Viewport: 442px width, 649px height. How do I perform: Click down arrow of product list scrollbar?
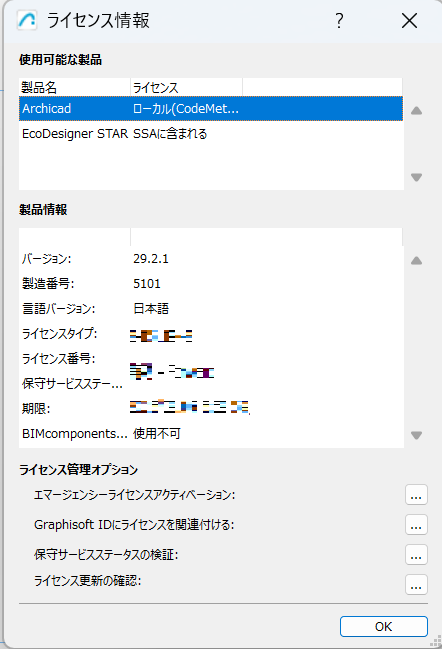(x=416, y=177)
